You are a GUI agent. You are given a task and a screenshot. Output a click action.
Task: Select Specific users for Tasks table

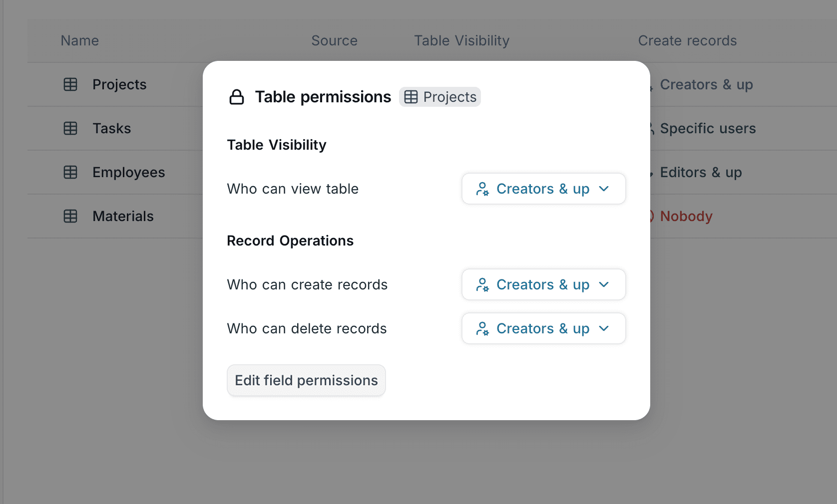tap(708, 128)
